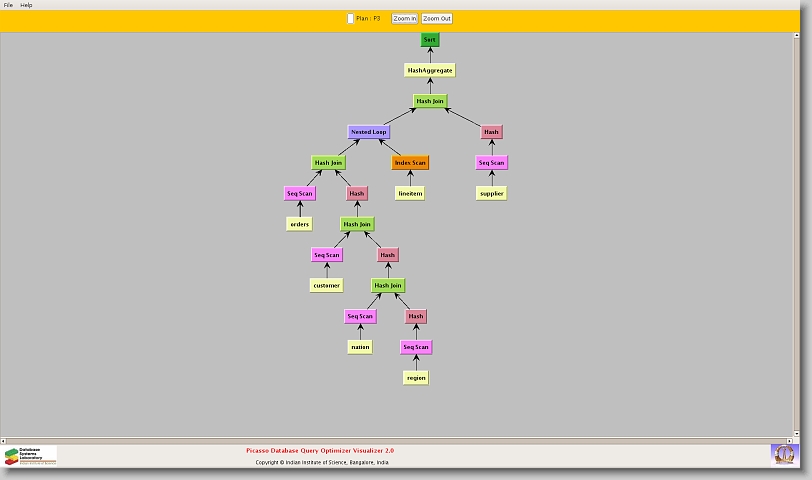The image size is (812, 480).
Task: Select the orders table node
Action: tap(300, 224)
